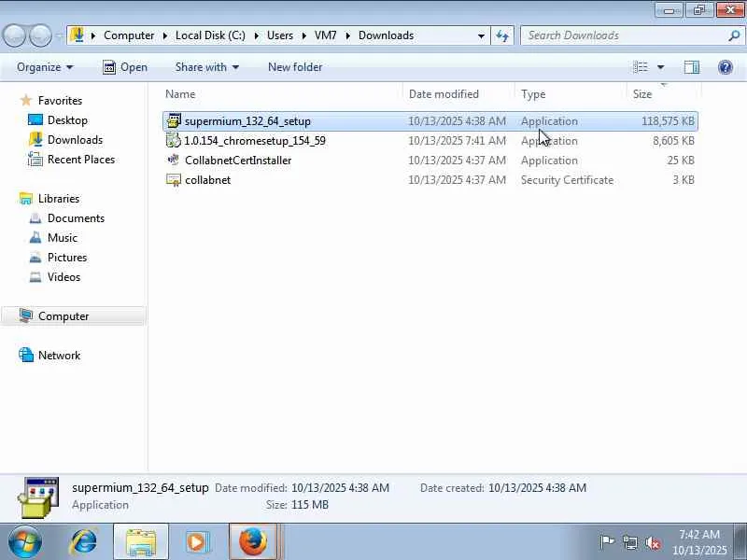Expand the view options dropdown arrow
This screenshot has width=747, height=560.
click(661, 67)
